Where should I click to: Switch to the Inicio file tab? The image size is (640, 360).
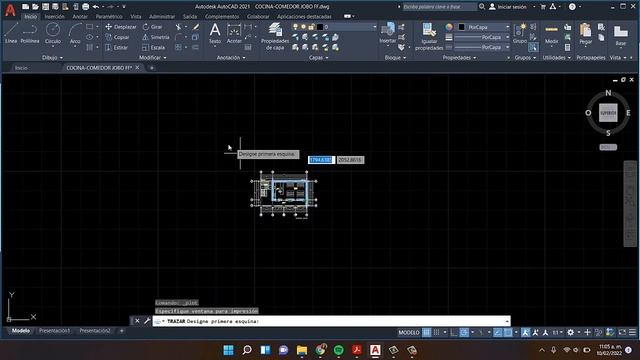coord(21,68)
